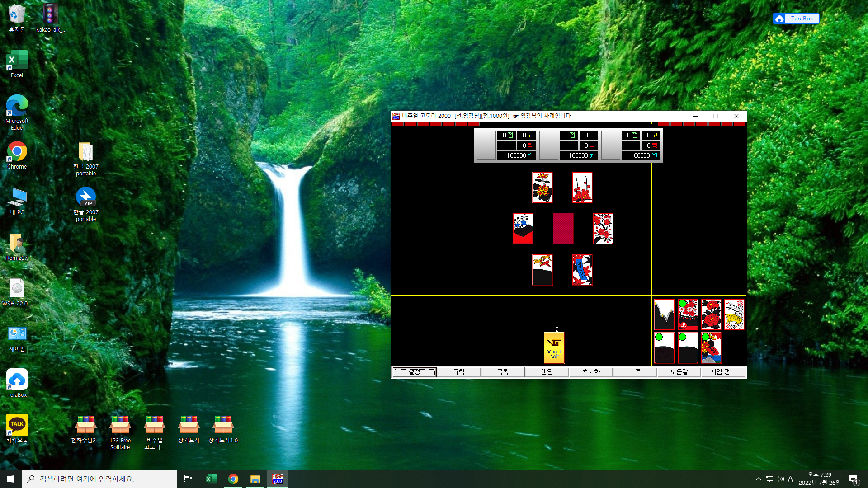Click the network tray icon

769,479
